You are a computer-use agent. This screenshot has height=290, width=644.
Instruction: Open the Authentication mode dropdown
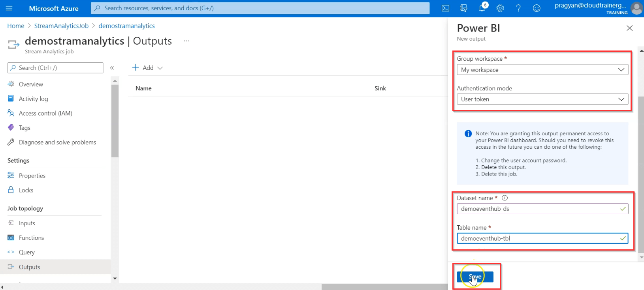pyautogui.click(x=542, y=99)
